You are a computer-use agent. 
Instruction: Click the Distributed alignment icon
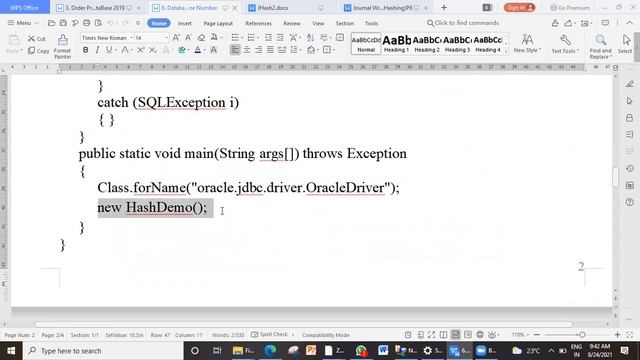coord(282,50)
